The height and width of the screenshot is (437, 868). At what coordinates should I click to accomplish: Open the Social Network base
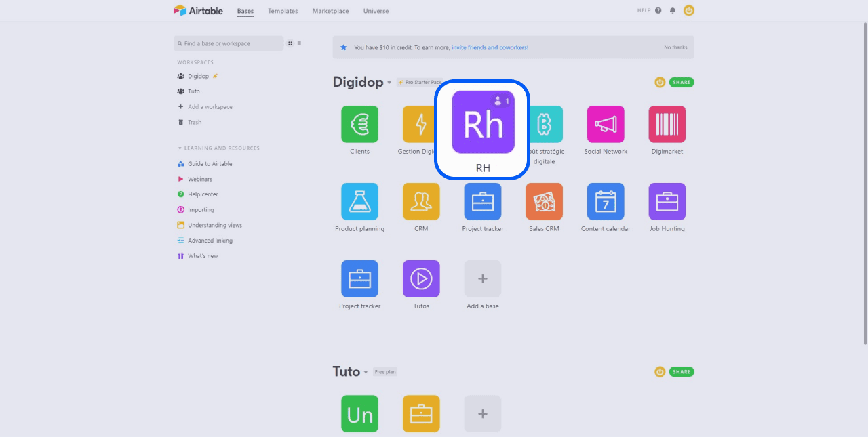606,124
